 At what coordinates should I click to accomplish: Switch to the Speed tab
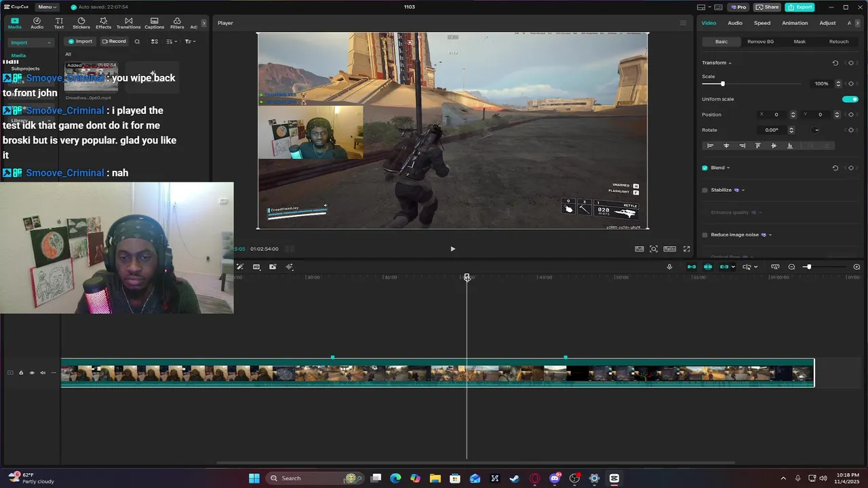click(762, 23)
